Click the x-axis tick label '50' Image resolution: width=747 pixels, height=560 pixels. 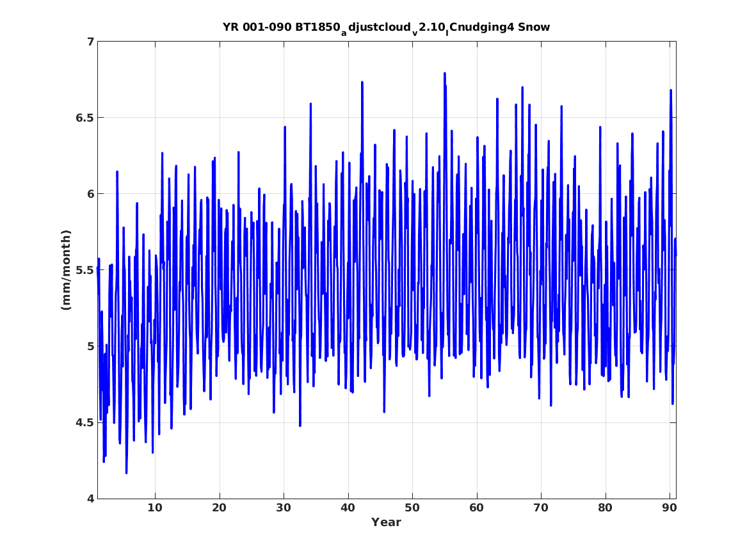pyautogui.click(x=412, y=508)
